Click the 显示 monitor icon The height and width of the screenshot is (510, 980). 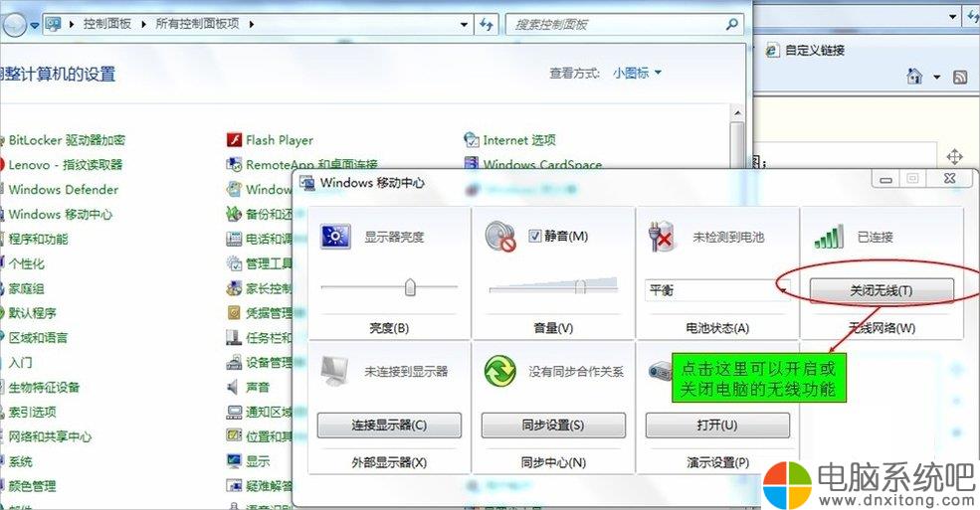(235, 461)
